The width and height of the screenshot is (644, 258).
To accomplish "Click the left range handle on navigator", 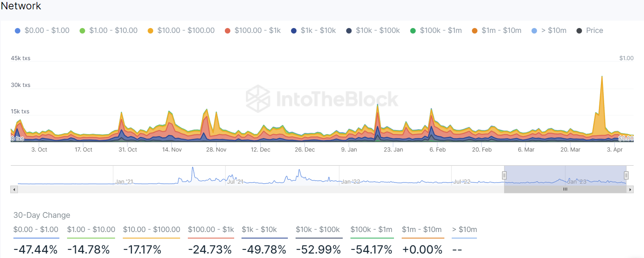I will tap(504, 175).
